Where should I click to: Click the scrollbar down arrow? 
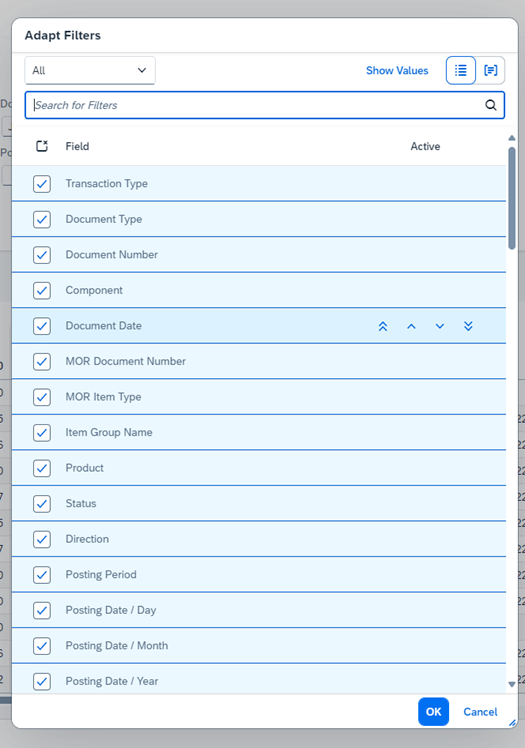[x=512, y=684]
